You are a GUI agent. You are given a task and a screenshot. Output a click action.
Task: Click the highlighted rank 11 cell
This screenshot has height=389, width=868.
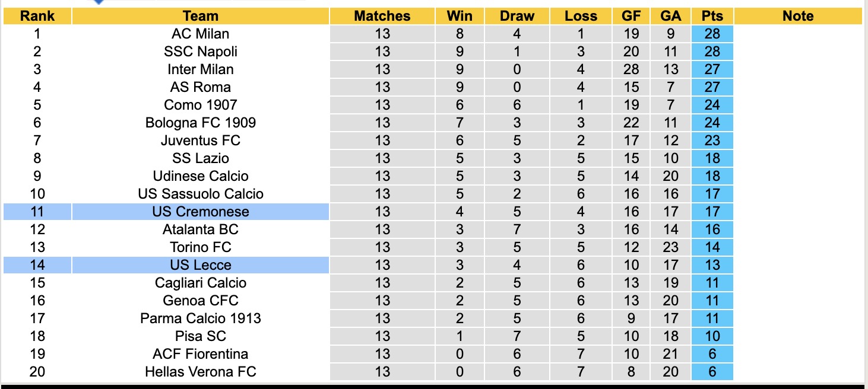click(x=37, y=212)
